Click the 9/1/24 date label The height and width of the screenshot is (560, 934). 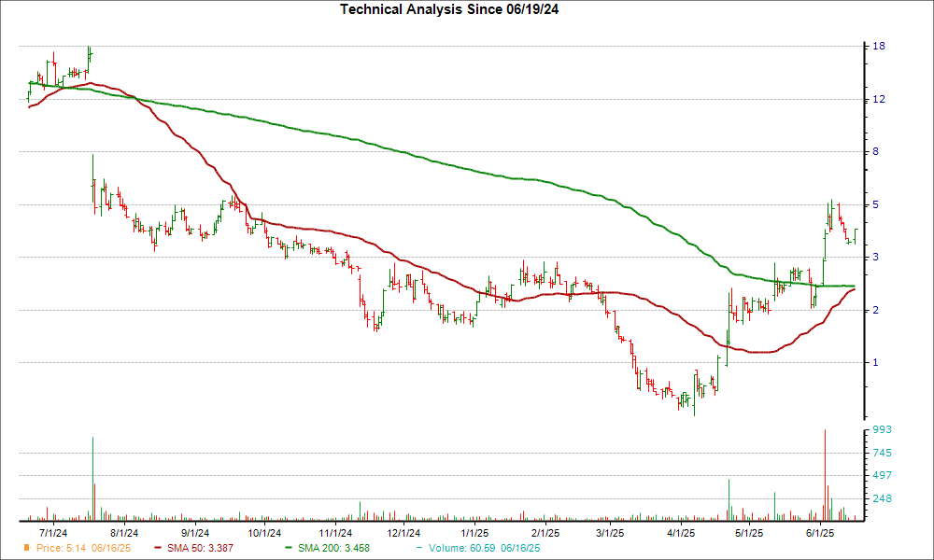coord(195,533)
